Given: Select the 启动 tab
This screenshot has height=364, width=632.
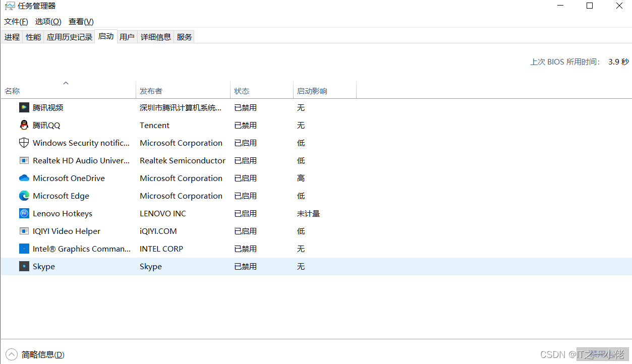Looking at the screenshot, I should pyautogui.click(x=106, y=36).
